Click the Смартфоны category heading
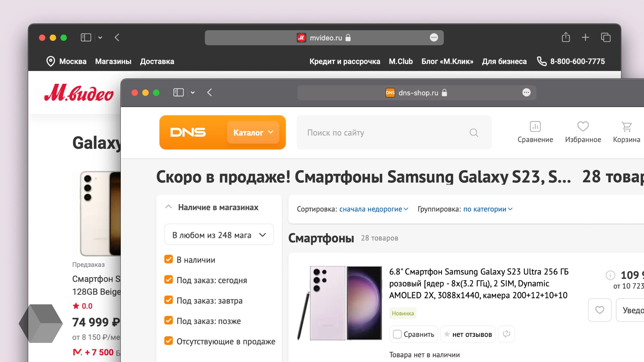The image size is (644, 362). pos(321,238)
